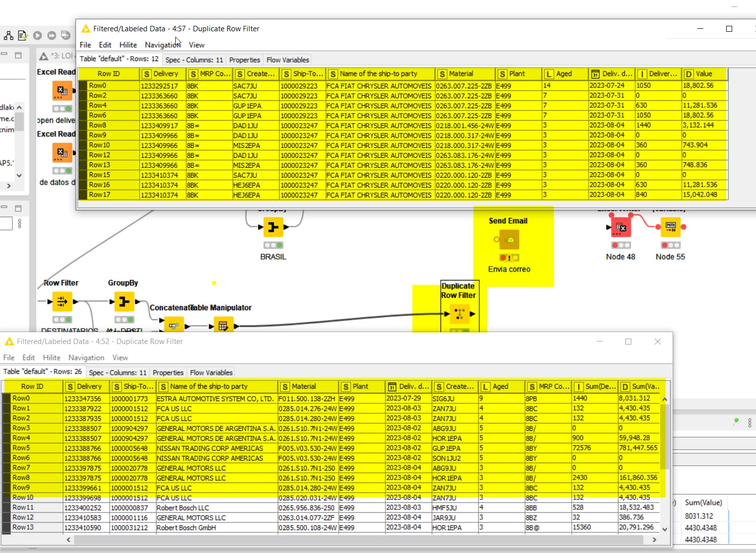Click the workflow hierarchy icon in toolbar

[8, 35]
